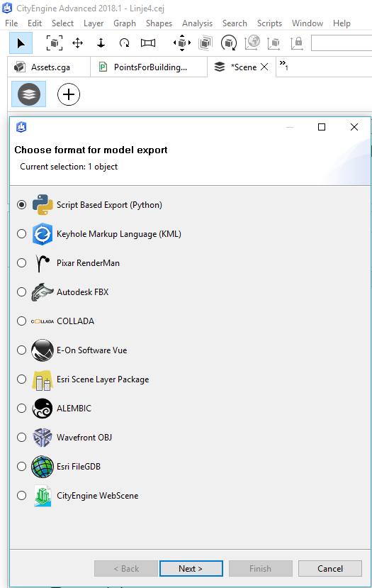The width and height of the screenshot is (372, 588).
Task: Click the frame selection tool icon
Action: coord(55,43)
